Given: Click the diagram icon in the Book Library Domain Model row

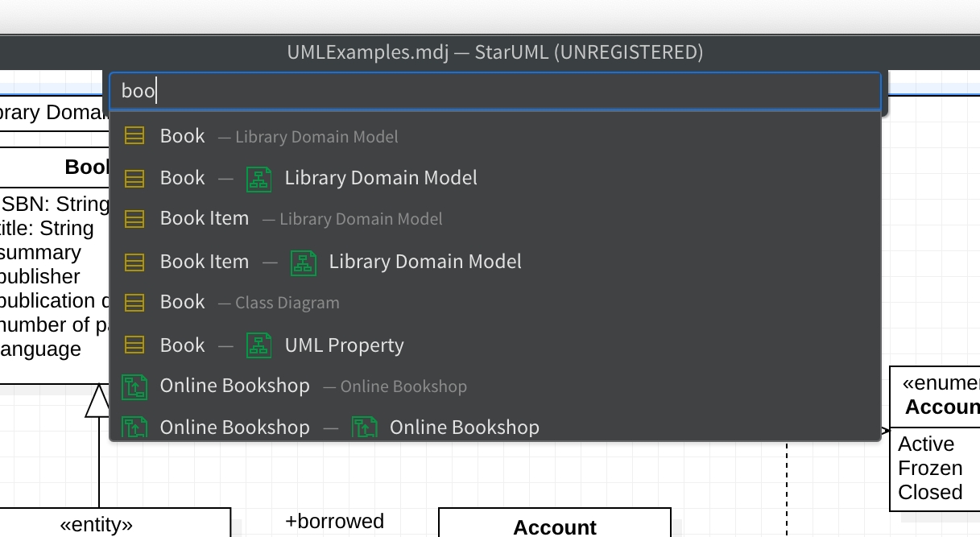Looking at the screenshot, I should (x=258, y=178).
